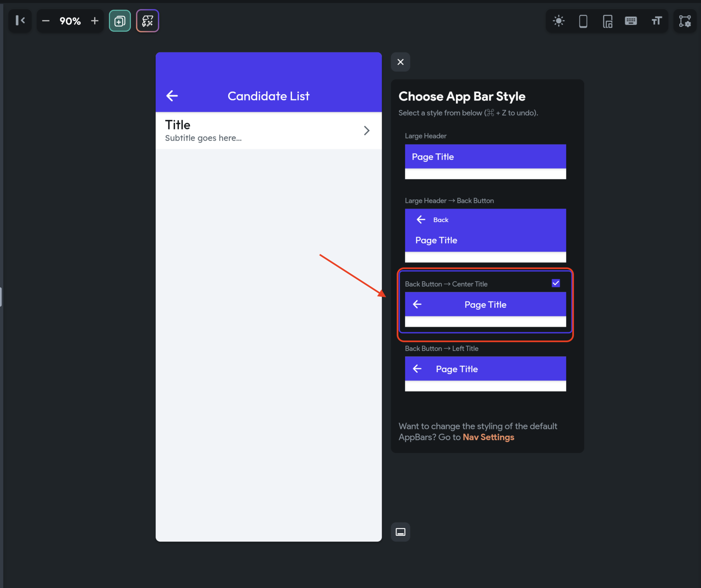
Task: Click the Title list item text
Action: point(178,125)
